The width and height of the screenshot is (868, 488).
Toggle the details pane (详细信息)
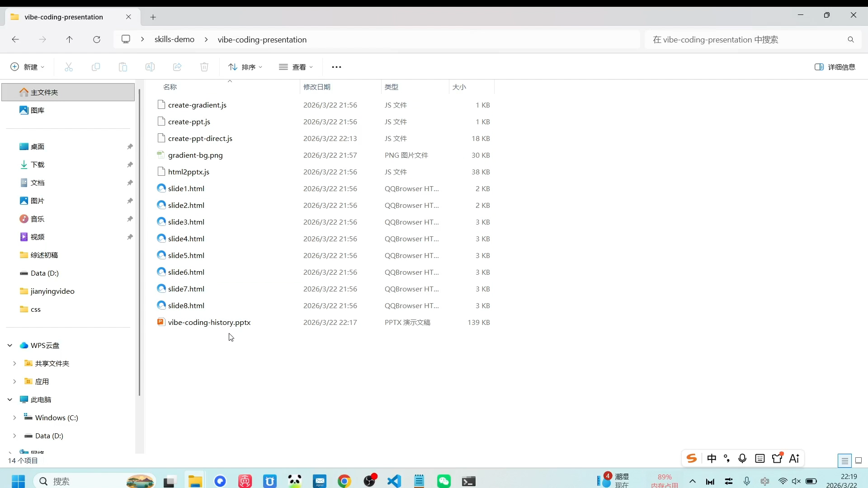835,67
